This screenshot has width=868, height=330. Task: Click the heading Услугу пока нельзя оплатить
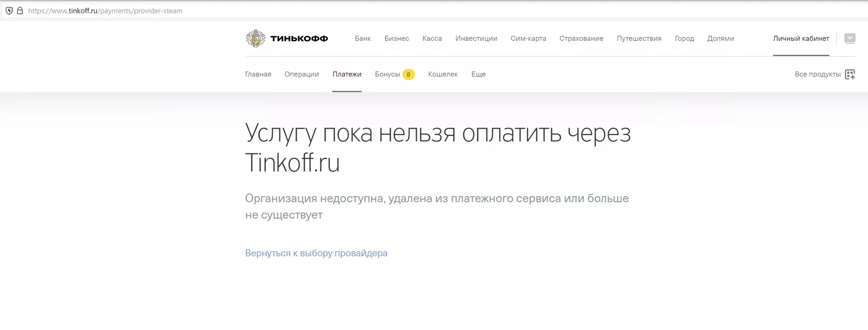[x=438, y=148]
